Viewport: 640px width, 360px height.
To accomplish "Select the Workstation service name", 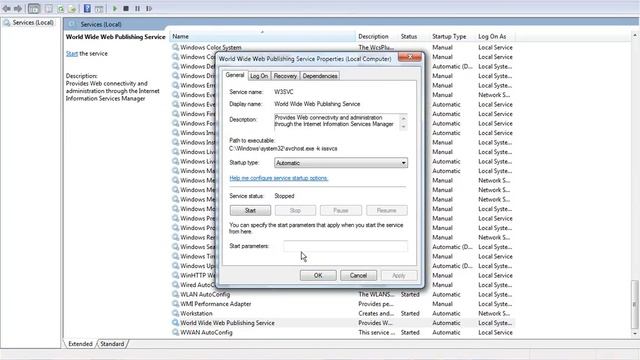I will point(196,313).
